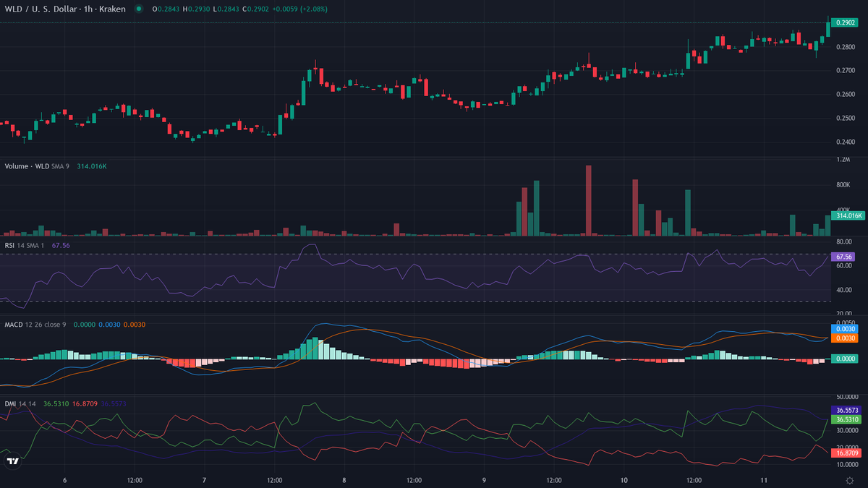Click the Volume legend value 314.016K

coord(92,166)
